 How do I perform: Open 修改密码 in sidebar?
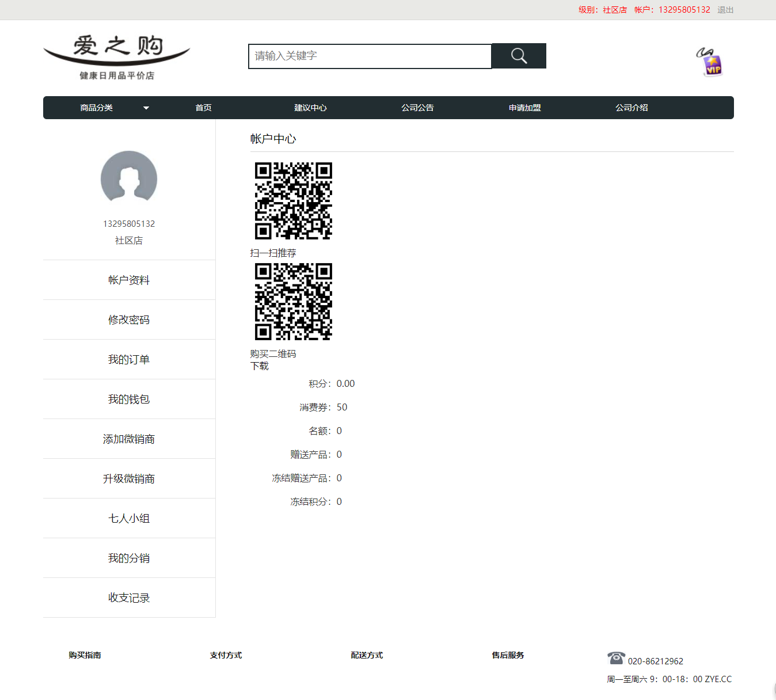129,319
